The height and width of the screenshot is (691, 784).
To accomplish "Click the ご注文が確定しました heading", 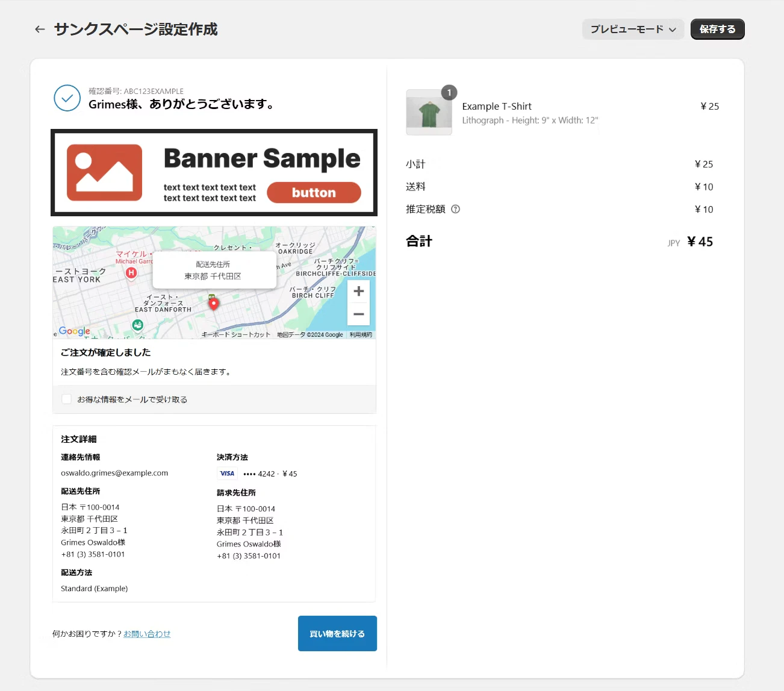I will click(106, 352).
